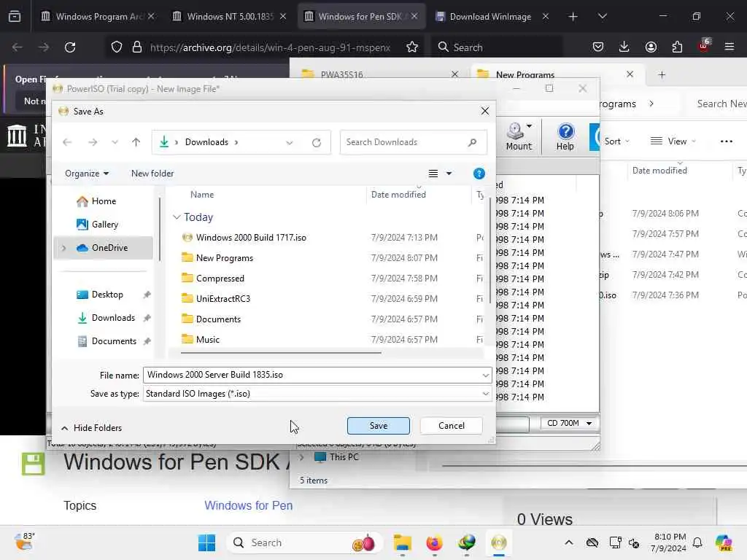This screenshot has height=560, width=747.
Task: Click the Mount toolbar icon in PowerISO
Action: [519, 136]
